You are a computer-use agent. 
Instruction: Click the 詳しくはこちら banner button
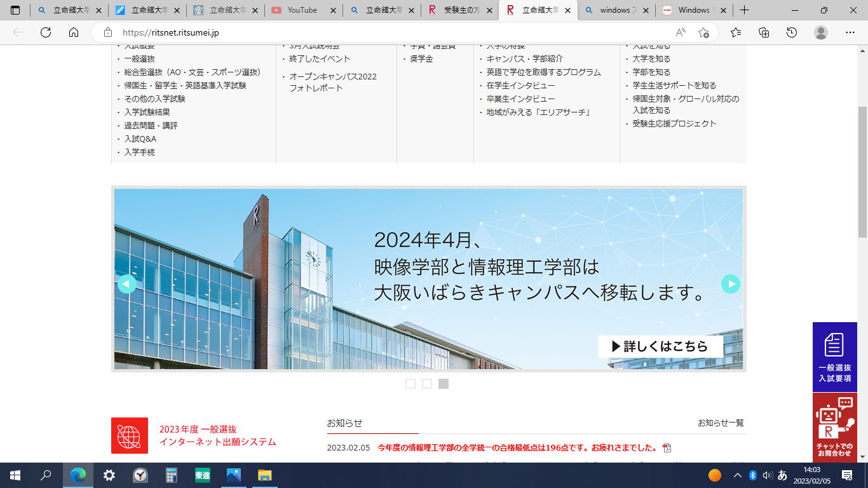click(660, 346)
